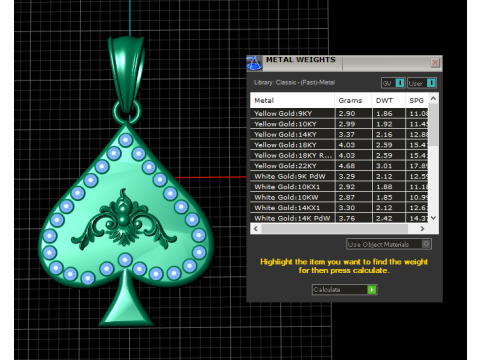Select the Yellow Gold:18KY R... row
This screenshot has width=480, height=360.
339,155
